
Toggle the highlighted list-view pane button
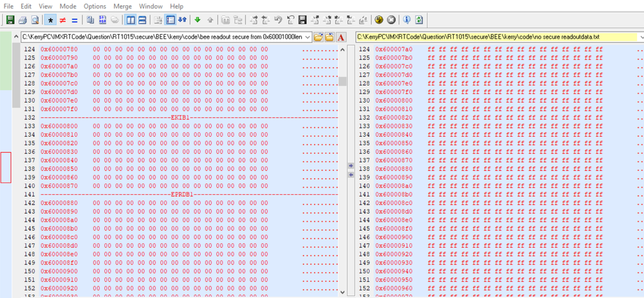coord(170,20)
